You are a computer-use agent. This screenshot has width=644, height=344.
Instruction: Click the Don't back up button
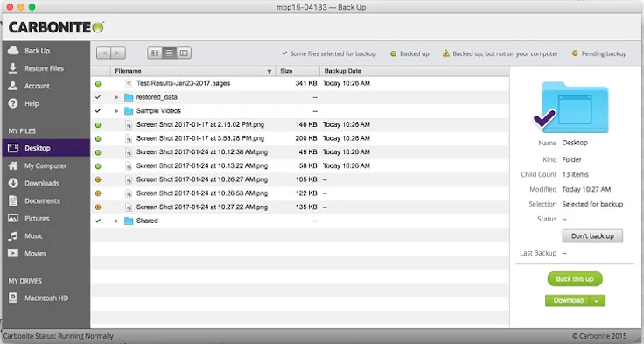point(592,236)
